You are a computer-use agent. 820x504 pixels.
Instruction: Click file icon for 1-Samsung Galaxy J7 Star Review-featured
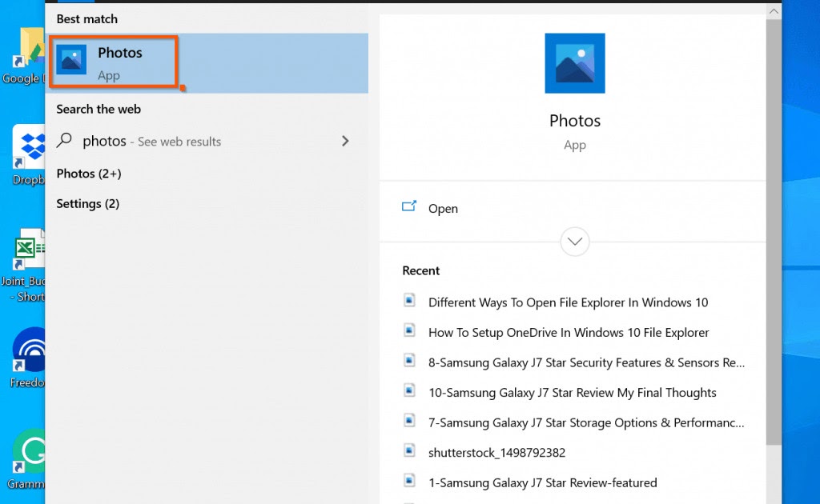409,481
